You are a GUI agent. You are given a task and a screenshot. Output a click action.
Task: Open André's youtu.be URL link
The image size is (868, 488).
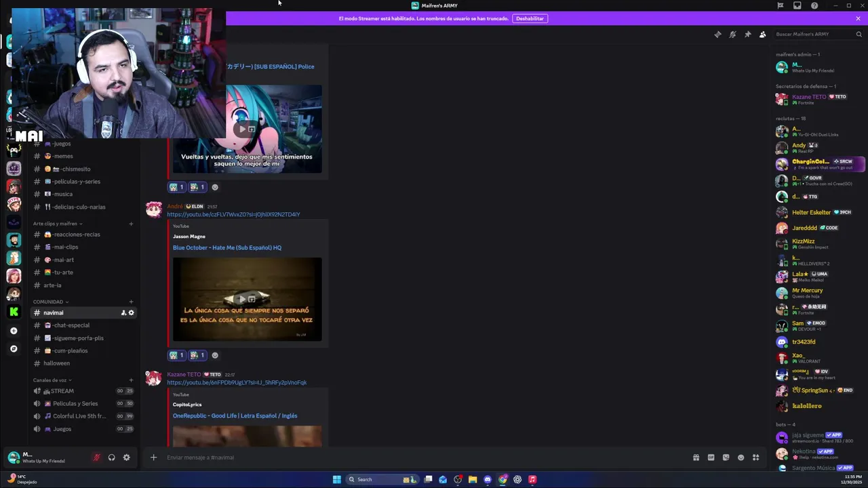(x=233, y=214)
